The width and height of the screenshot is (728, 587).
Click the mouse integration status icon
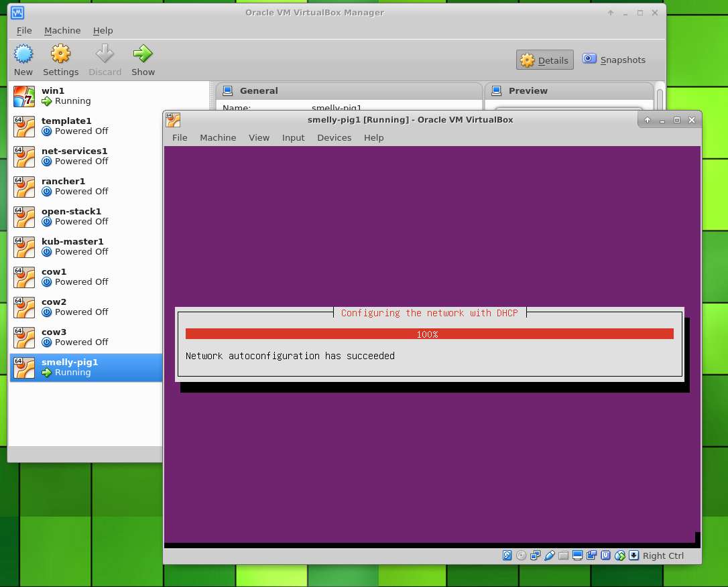click(x=620, y=556)
